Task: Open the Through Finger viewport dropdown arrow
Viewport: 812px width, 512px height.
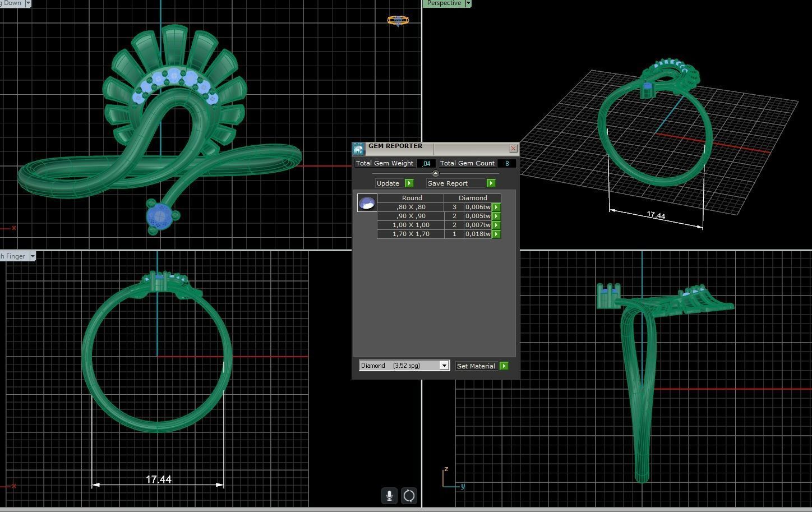Action: coord(33,256)
